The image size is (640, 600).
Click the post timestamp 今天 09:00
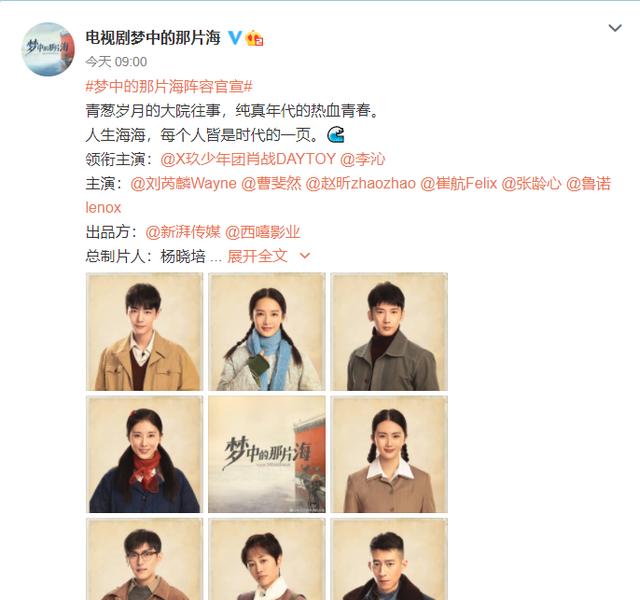[116, 62]
